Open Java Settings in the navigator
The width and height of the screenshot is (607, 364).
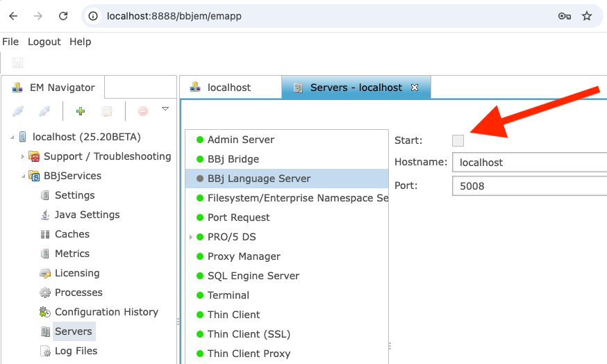87,215
